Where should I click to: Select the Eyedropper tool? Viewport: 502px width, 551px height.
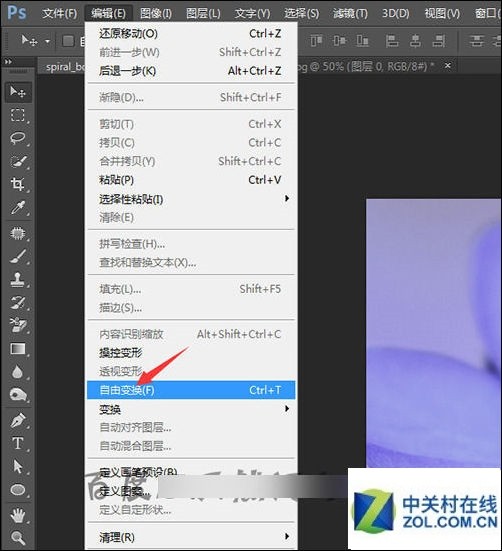pyautogui.click(x=18, y=207)
